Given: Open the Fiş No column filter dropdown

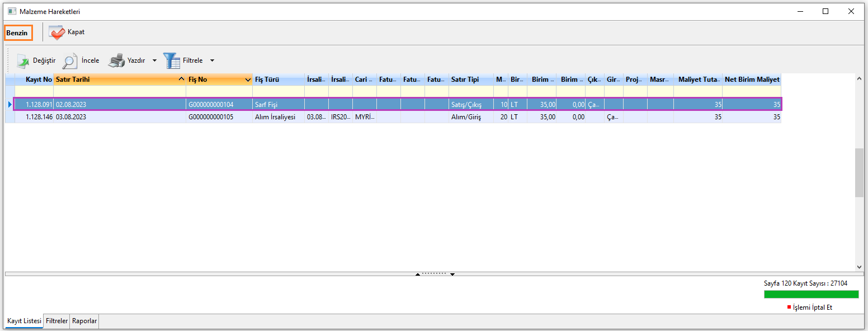Looking at the screenshot, I should click(248, 80).
